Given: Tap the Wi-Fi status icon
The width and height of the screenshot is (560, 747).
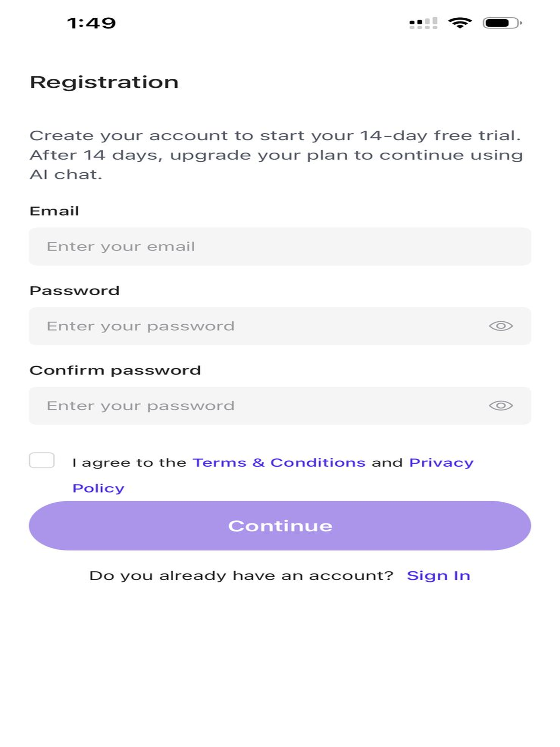Looking at the screenshot, I should click(460, 23).
